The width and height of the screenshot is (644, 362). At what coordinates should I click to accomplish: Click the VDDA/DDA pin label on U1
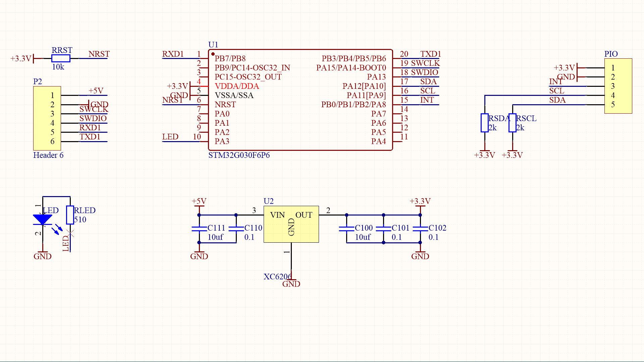(x=237, y=86)
